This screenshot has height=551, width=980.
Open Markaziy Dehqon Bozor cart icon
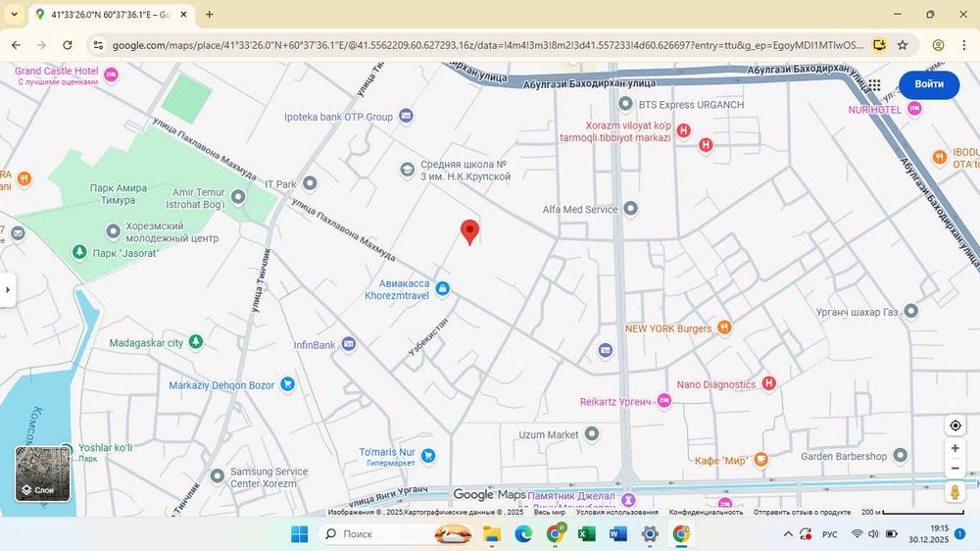[287, 384]
